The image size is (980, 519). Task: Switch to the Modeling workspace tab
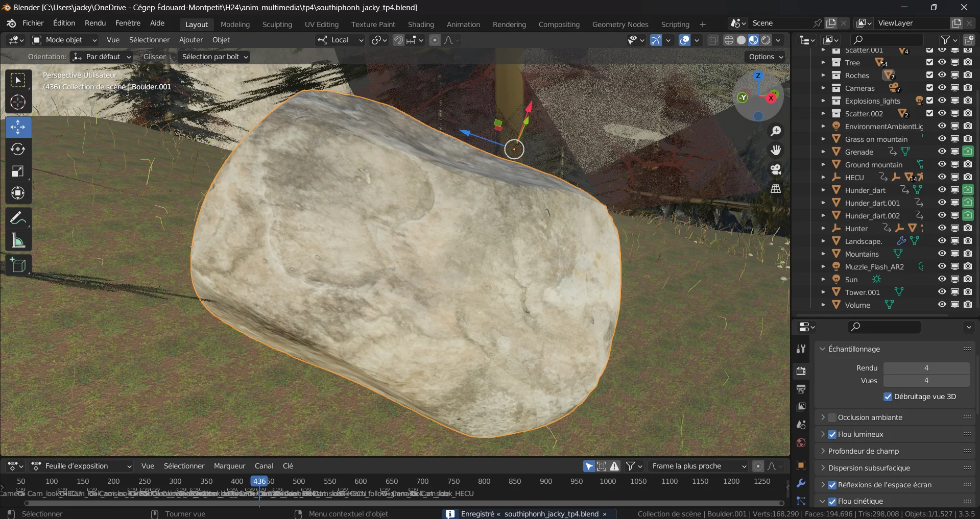coord(235,24)
